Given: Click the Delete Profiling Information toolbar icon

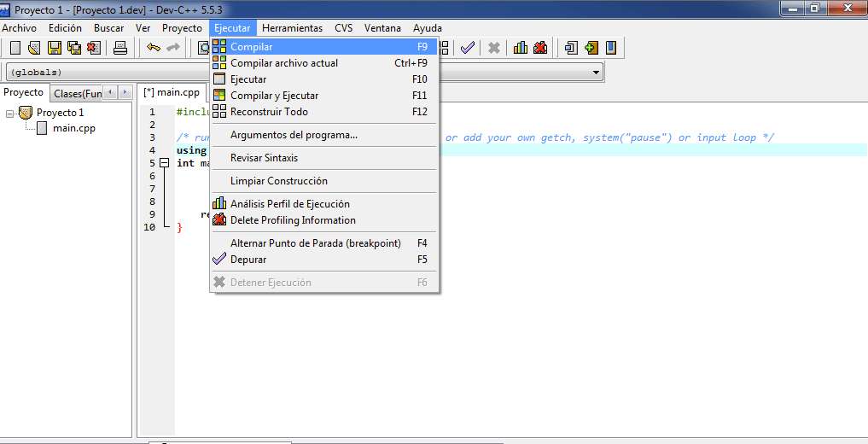Looking at the screenshot, I should click(x=540, y=48).
